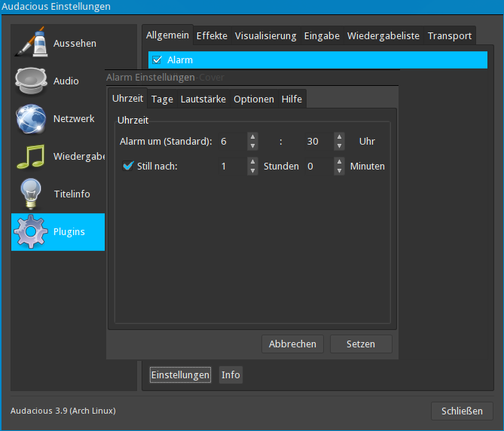Increase the alarm hour value
This screenshot has height=431, width=504.
[252, 137]
